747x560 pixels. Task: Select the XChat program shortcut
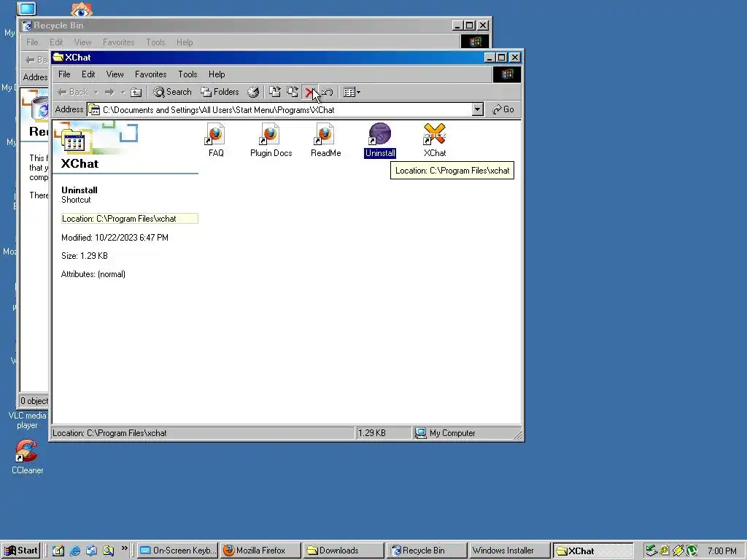point(435,140)
